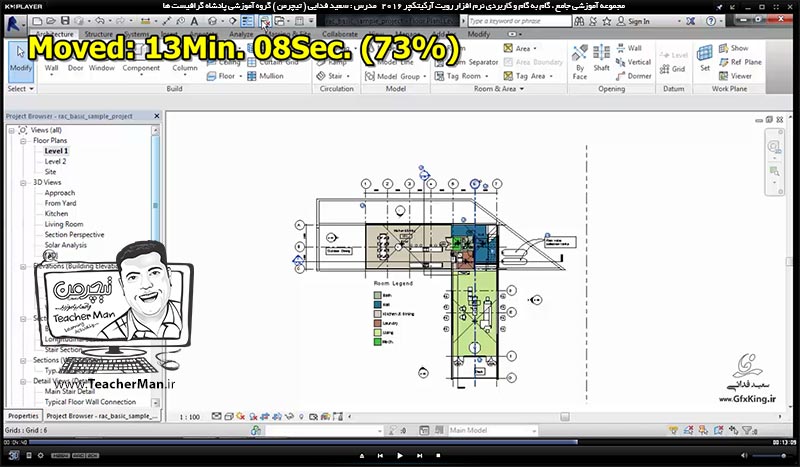800x467 pixels.
Task: Close the Project Browser panel
Action: 157,116
